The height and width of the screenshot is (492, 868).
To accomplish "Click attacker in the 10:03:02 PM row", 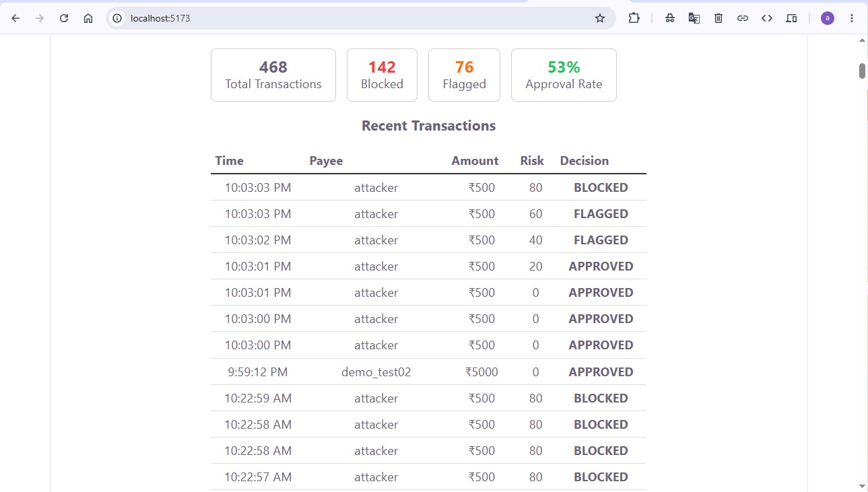I will coord(376,240).
